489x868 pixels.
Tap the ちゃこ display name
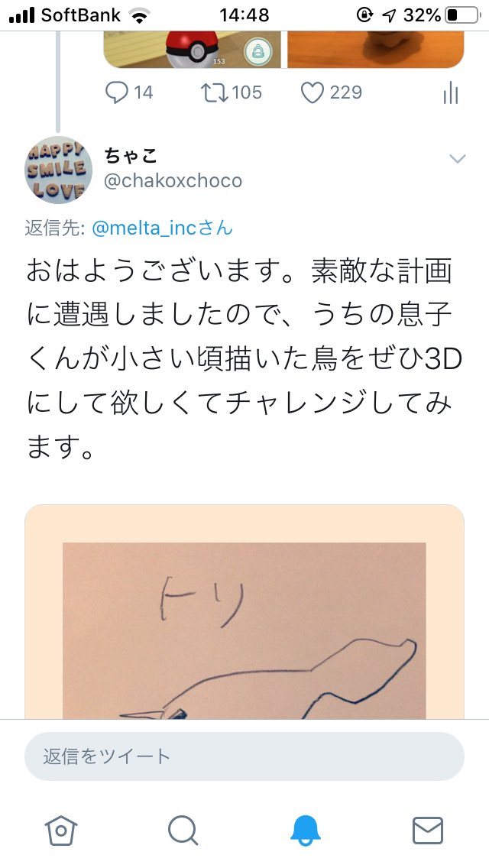(x=131, y=156)
